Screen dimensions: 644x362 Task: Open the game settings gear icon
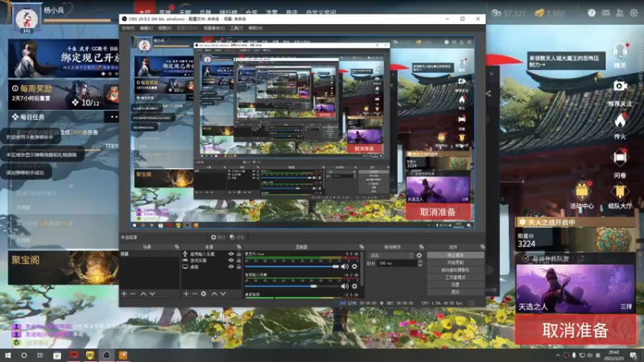click(x=634, y=13)
